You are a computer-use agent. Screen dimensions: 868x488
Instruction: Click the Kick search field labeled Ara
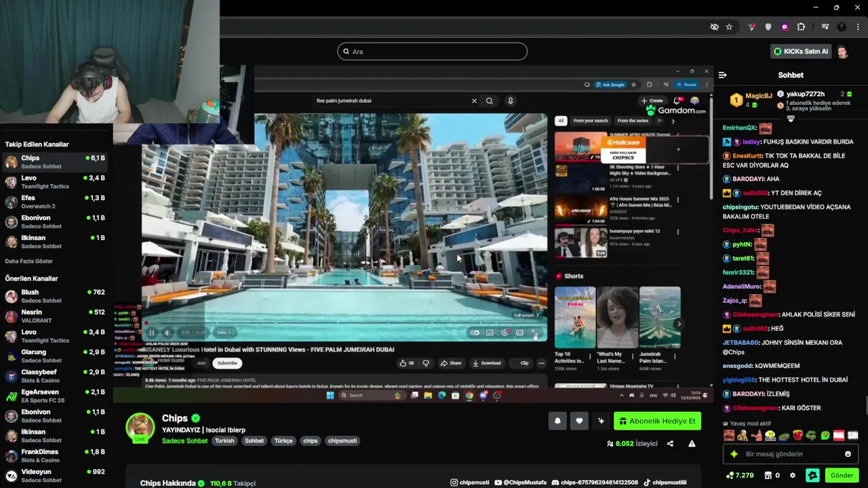432,52
